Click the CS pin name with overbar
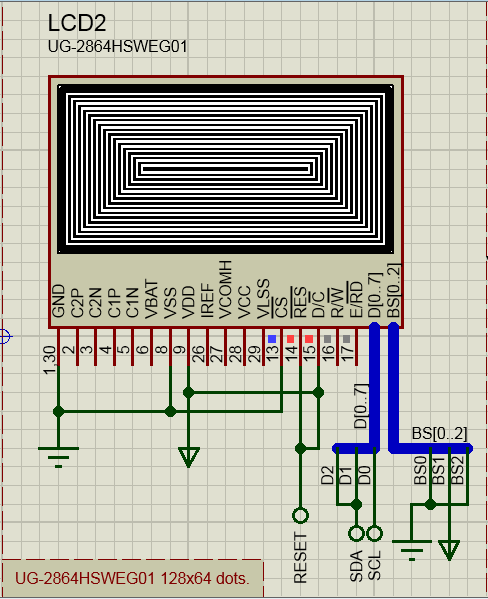The width and height of the screenshot is (488, 599). coord(280,307)
